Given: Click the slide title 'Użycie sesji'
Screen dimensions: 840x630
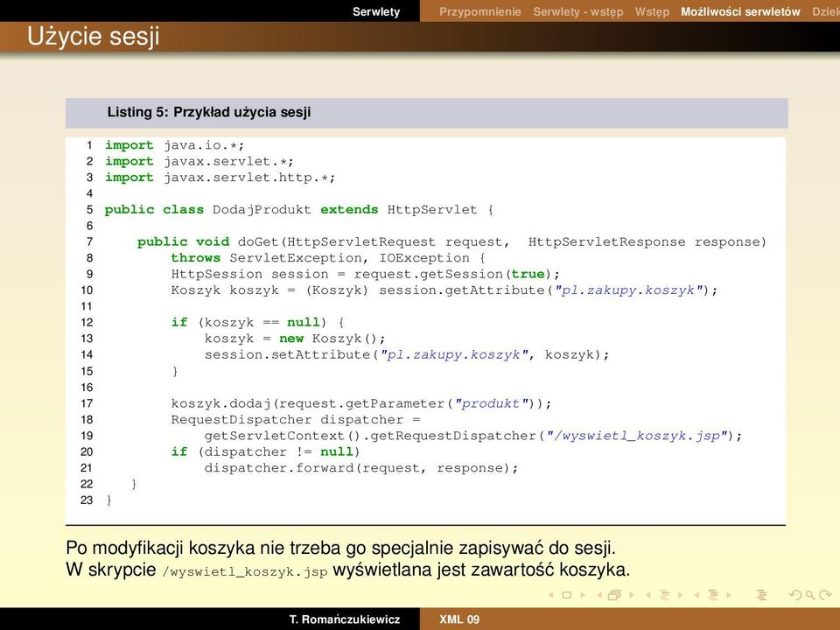Looking at the screenshot, I should 94,37.
